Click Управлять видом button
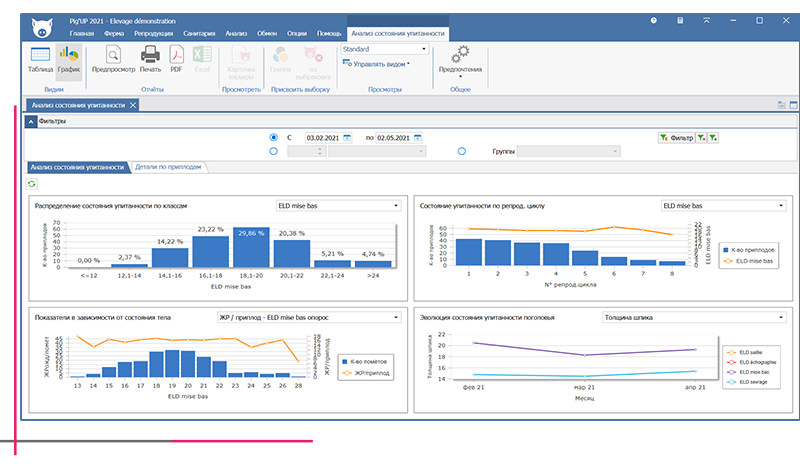The width and height of the screenshot is (800, 472). [x=378, y=63]
